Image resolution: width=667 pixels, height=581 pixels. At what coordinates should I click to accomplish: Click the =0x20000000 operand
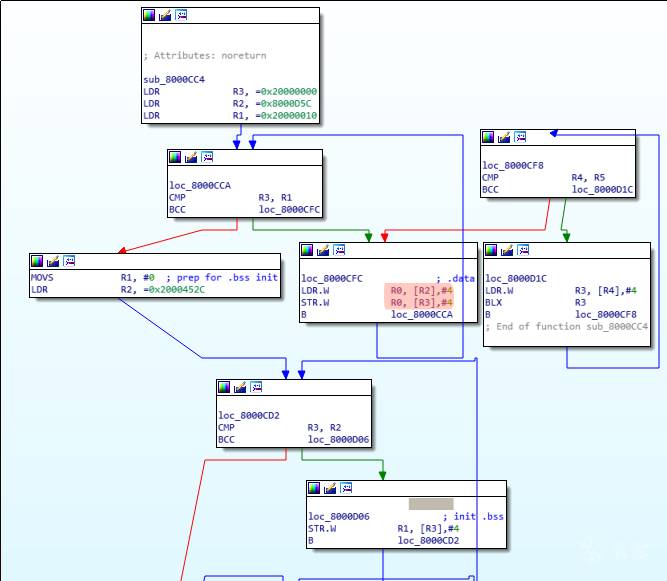point(286,91)
